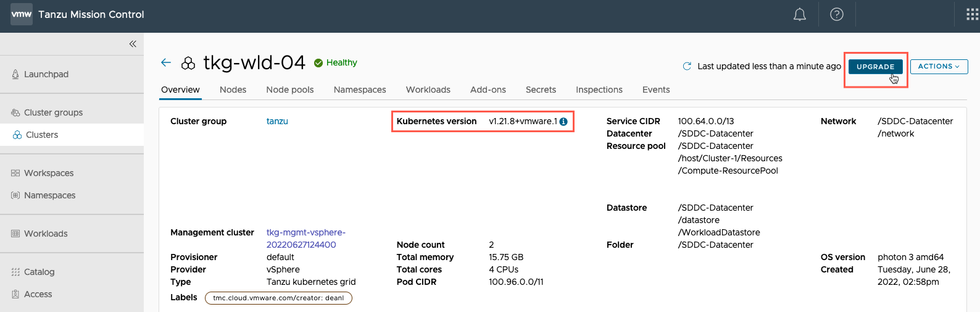The height and width of the screenshot is (312, 980).
Task: Click the Last updated timestamp text
Action: [x=769, y=66]
